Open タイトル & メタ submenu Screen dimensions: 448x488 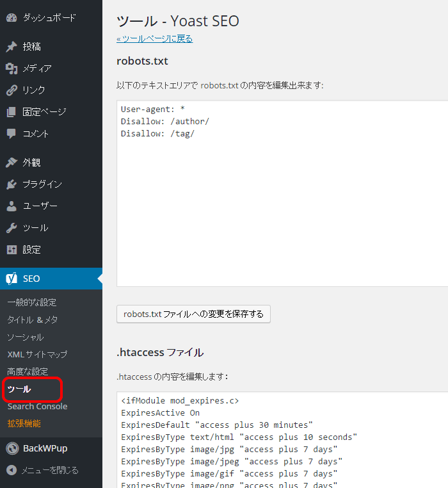click(x=33, y=320)
